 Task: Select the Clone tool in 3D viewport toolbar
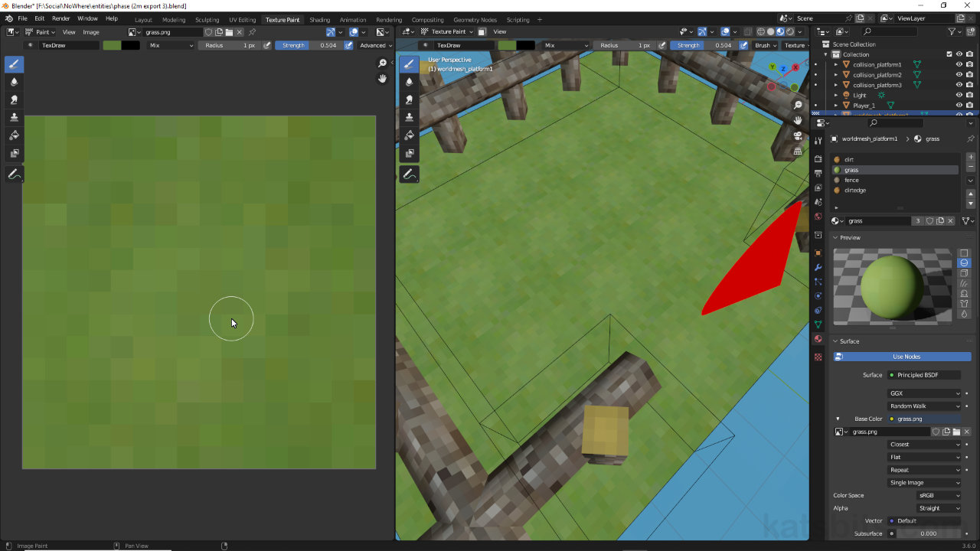(409, 117)
